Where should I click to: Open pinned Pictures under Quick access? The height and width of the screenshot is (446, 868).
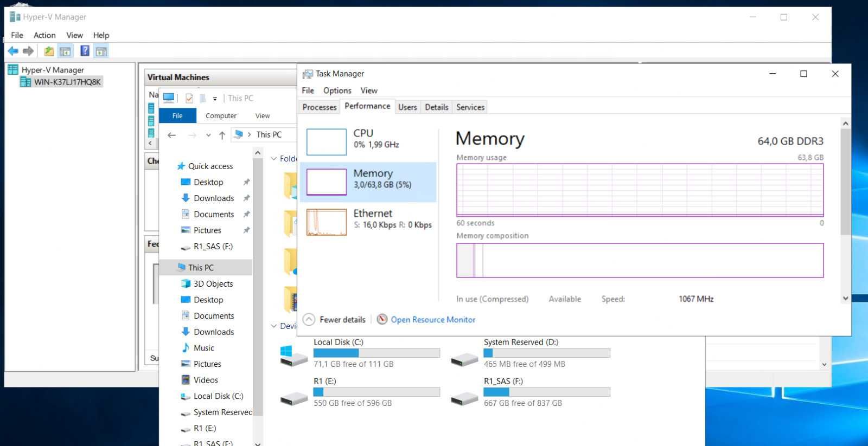tap(207, 230)
